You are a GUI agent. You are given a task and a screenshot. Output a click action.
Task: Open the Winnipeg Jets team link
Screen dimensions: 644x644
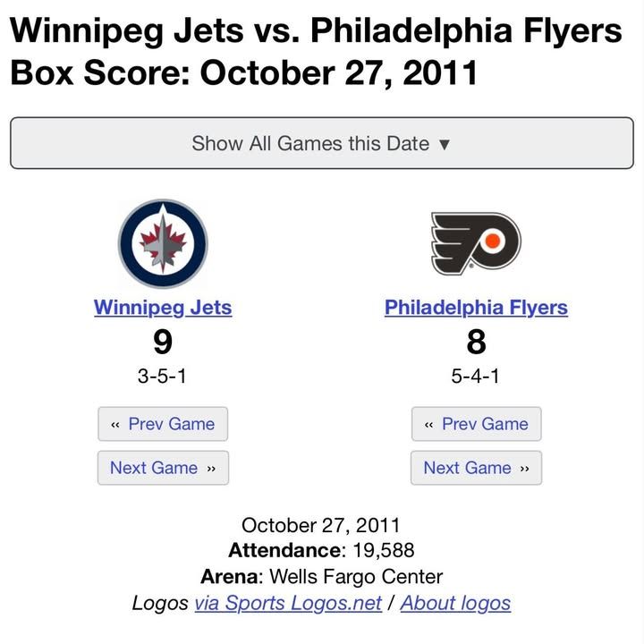163,308
